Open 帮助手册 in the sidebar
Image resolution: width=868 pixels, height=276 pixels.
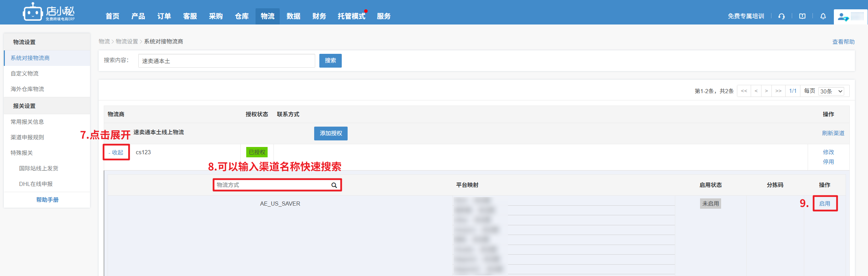47,200
